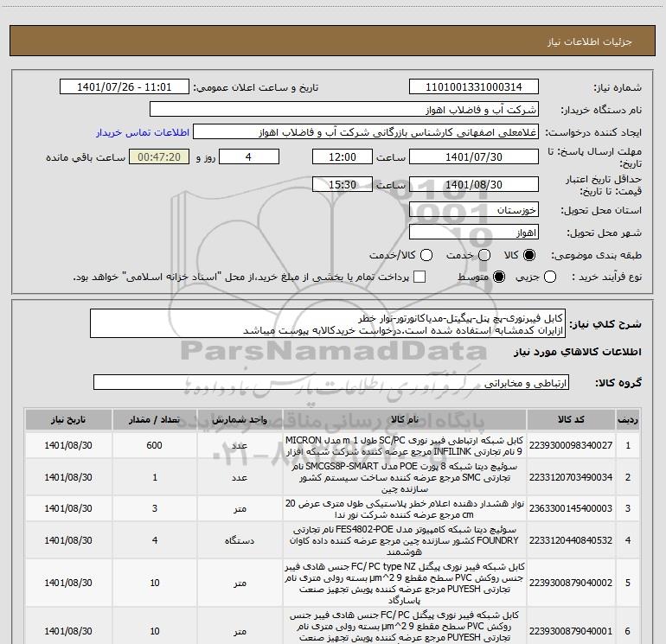Click the validity time field 15:30
This screenshot has height=644, width=666.
[343, 184]
